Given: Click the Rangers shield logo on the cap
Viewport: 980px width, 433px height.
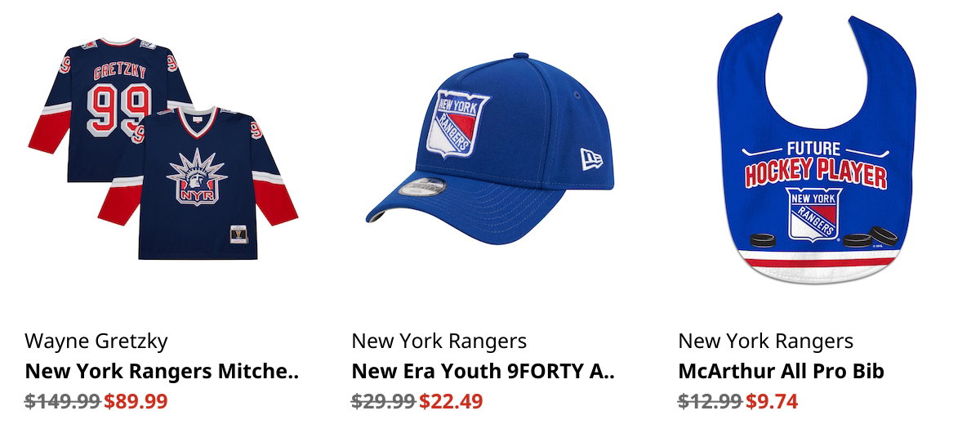Looking at the screenshot, I should (x=458, y=123).
